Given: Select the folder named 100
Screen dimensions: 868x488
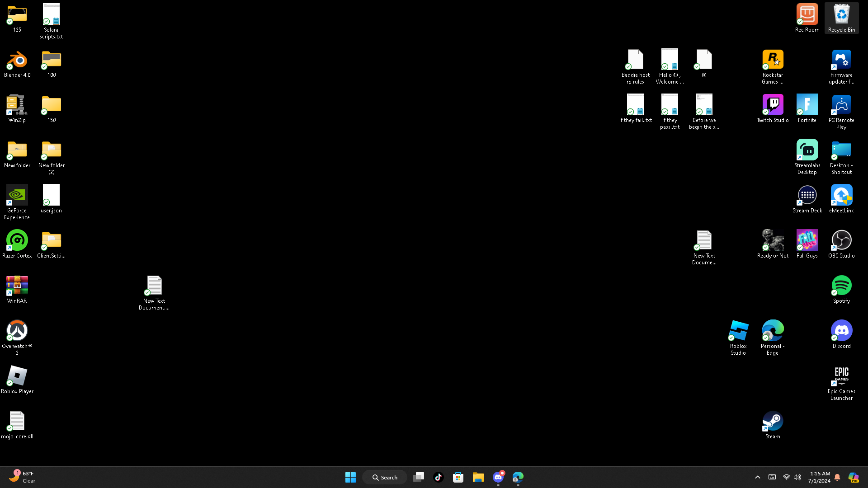Looking at the screenshot, I should coord(52,64).
